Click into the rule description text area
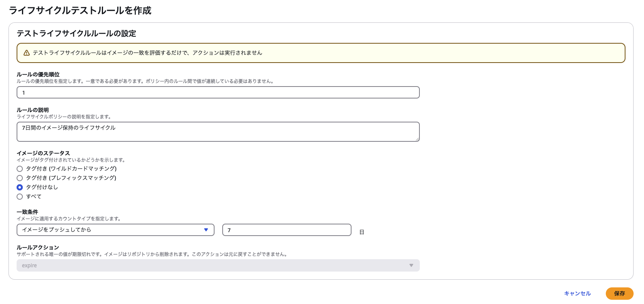Screen dimensions: 644x304 pyautogui.click(x=218, y=132)
